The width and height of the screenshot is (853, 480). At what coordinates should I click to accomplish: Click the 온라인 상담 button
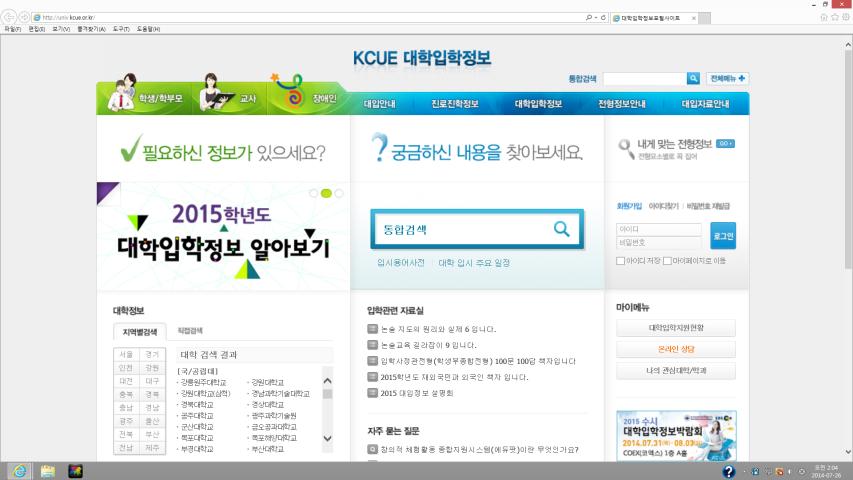(676, 349)
